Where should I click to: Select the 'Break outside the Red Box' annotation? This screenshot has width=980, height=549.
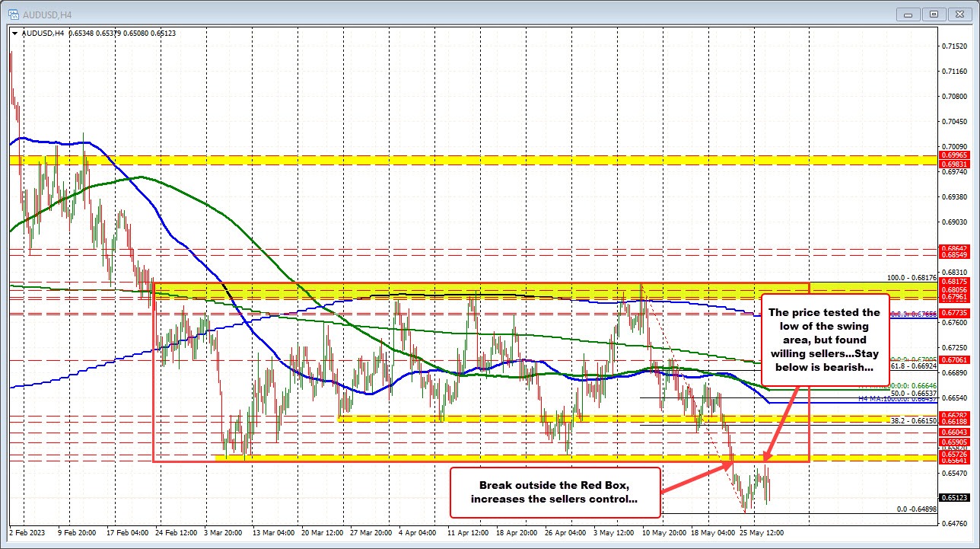(x=555, y=492)
